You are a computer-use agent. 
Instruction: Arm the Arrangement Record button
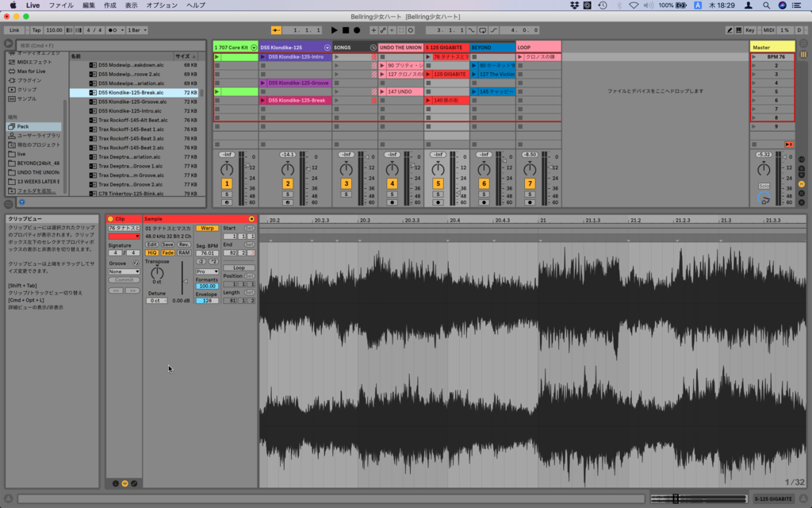[x=357, y=30]
